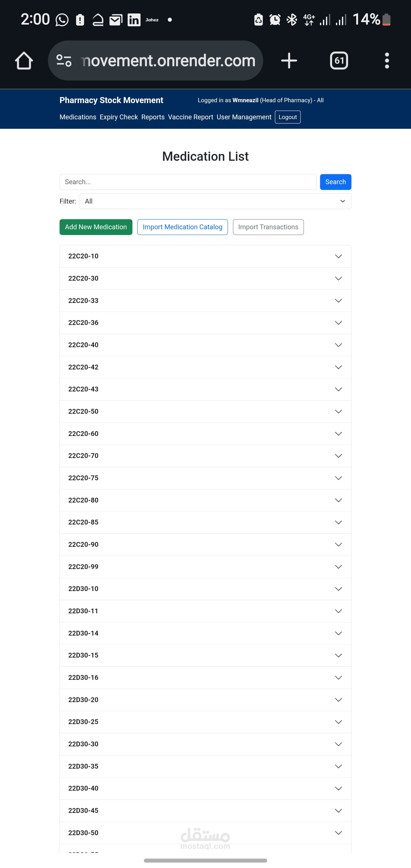Viewport: 411px width, 868px height.
Task: Tap the site settings icon in address bar
Action: 64,61
